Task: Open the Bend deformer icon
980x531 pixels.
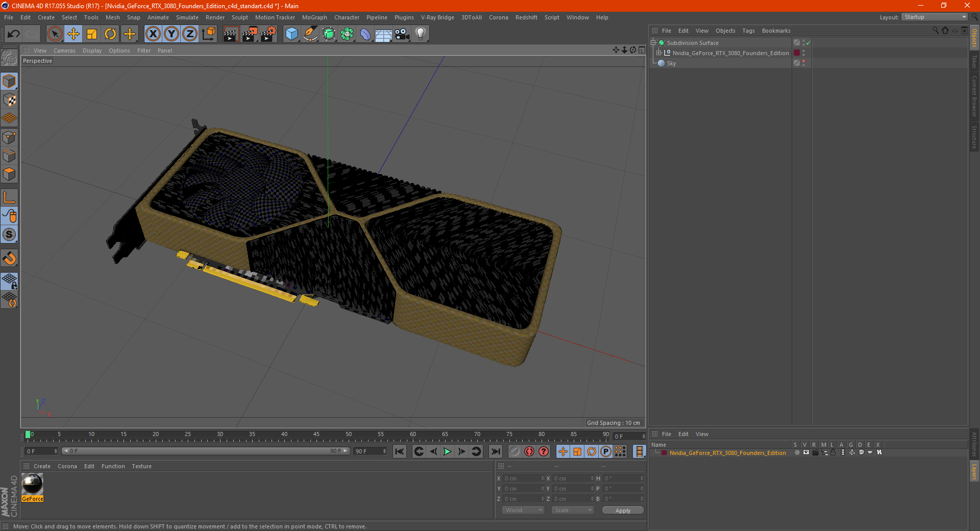Action: (x=365, y=34)
